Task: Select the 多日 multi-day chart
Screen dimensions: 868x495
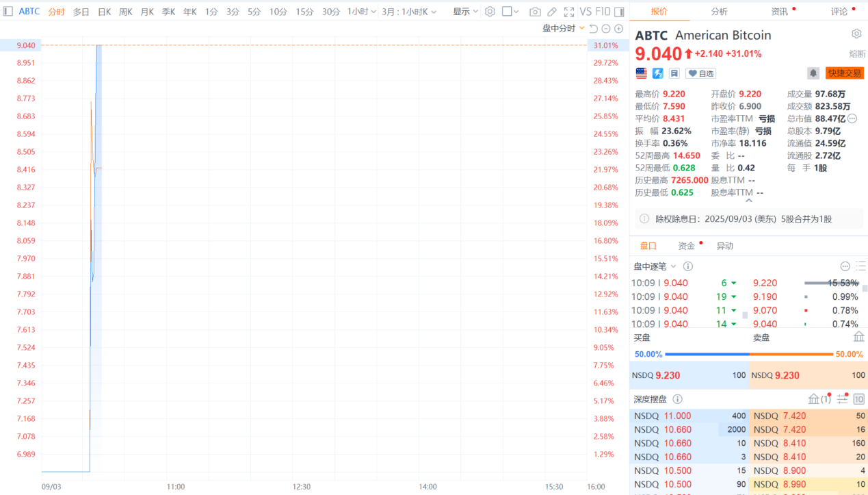Action: (x=81, y=12)
